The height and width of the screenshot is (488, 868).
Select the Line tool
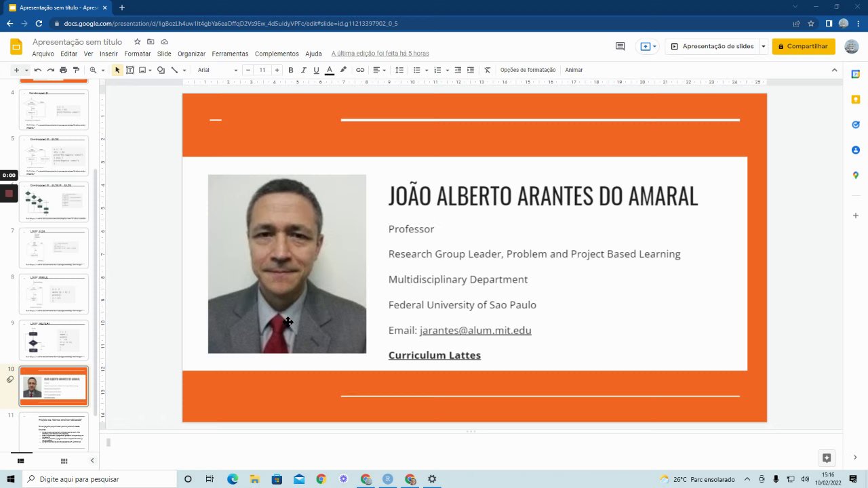pyautogui.click(x=174, y=70)
